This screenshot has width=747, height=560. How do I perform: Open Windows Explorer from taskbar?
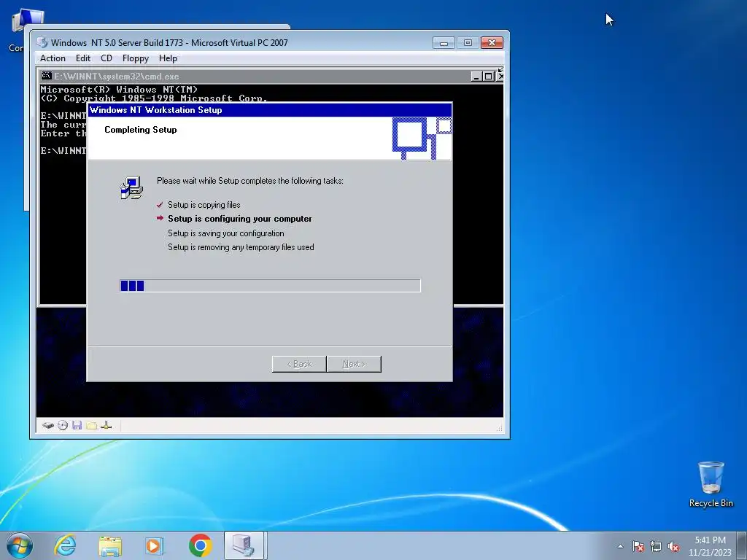pos(110,545)
